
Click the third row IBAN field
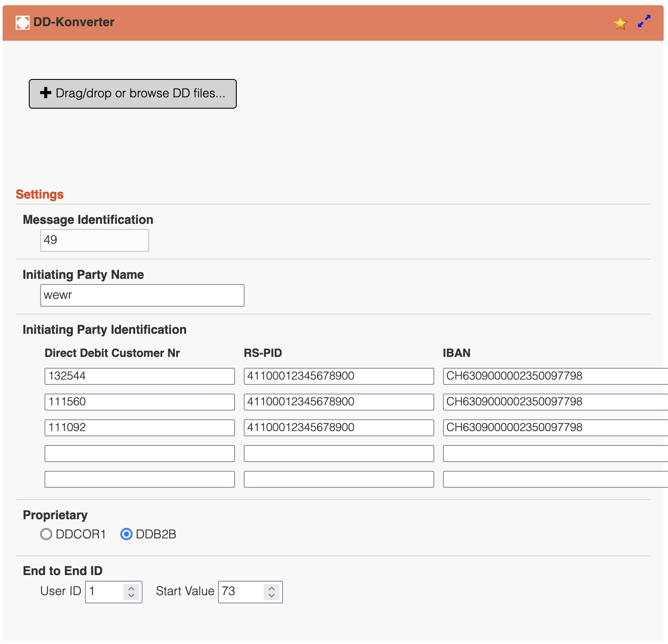click(556, 428)
